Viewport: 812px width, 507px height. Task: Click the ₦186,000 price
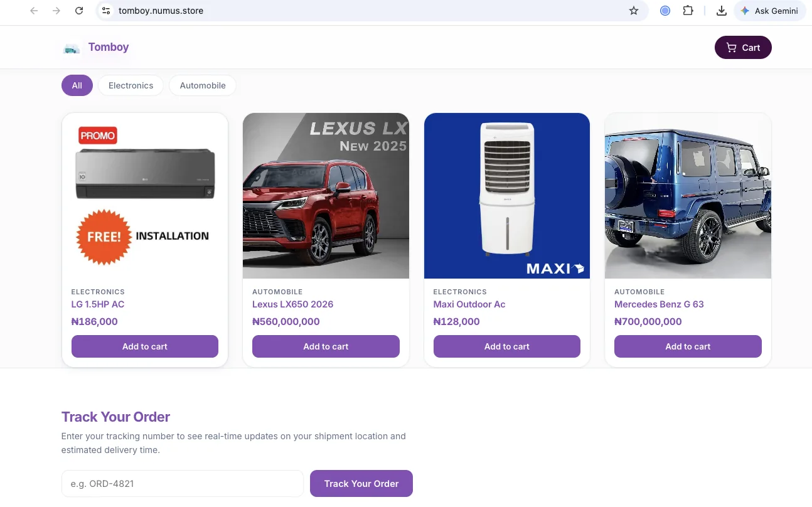pos(95,322)
